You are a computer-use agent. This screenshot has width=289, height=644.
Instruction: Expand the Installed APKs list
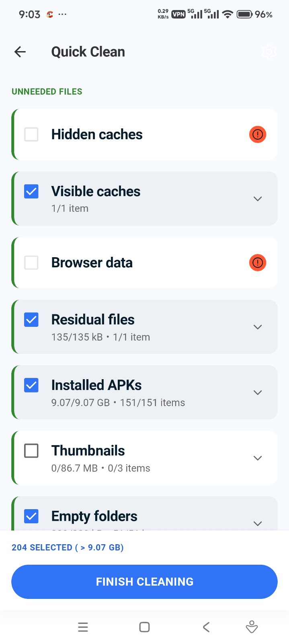(258, 392)
